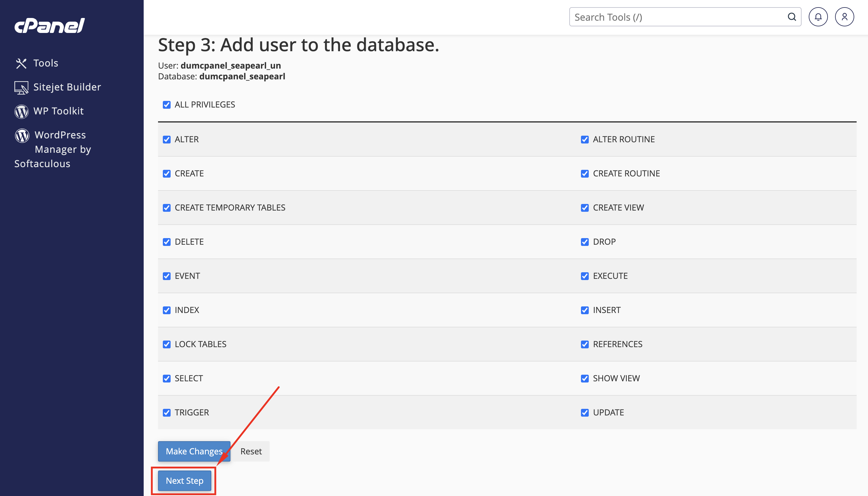Viewport: 868px width, 496px height.
Task: Uncheck CREATE TEMPORARY TABLES checkbox
Action: coord(166,208)
